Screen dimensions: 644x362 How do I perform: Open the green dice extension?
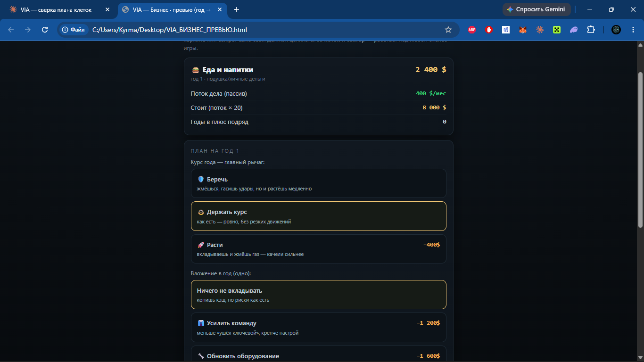557,30
